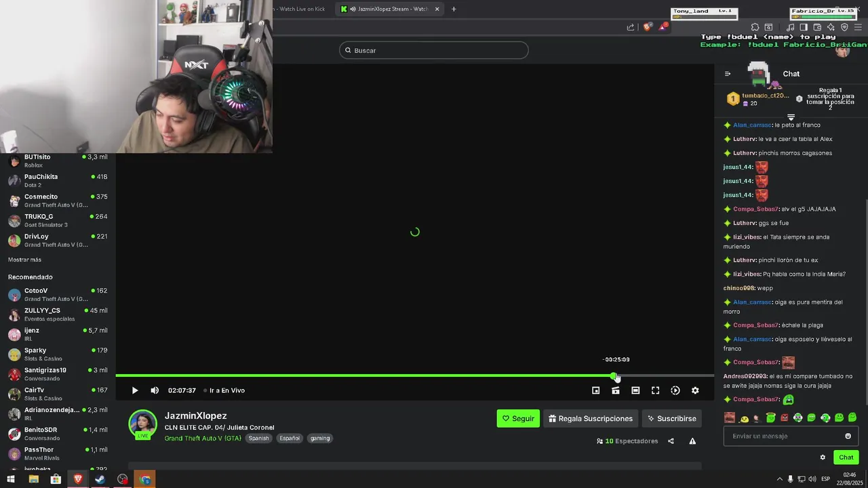Screen dimensions: 868x488
Task: Open video player settings gear
Action: pos(695,390)
